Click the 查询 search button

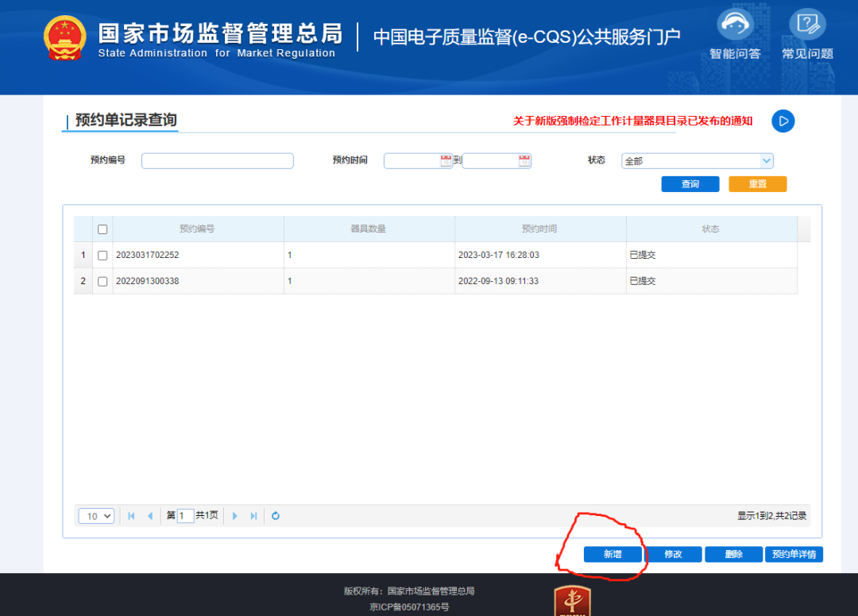coord(690,183)
